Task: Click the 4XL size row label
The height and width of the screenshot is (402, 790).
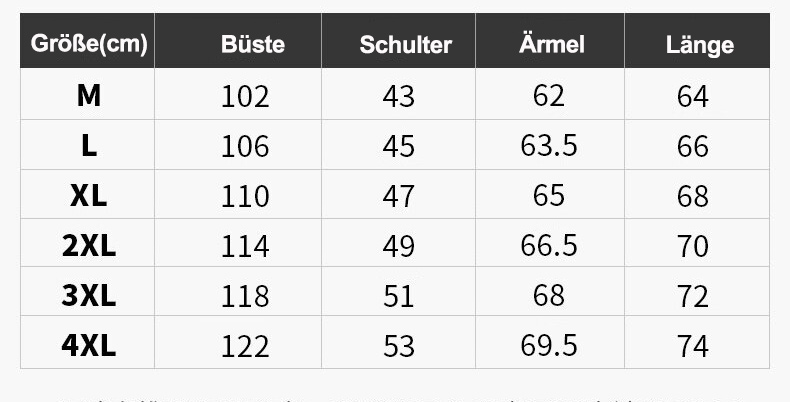Action: coord(89,346)
